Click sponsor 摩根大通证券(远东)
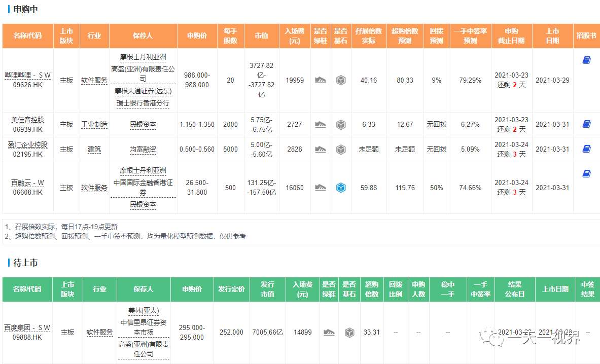Screen dimensions: 600x364 click(143, 91)
